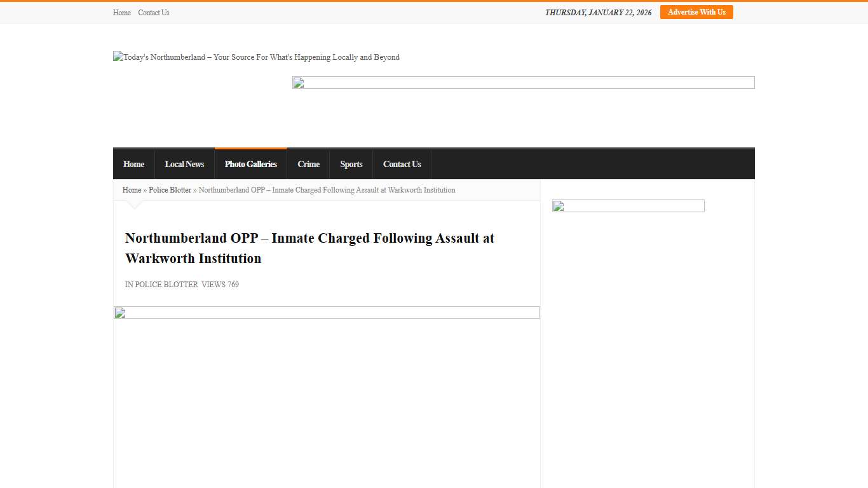868x488 pixels.
Task: Click the Home breadcrumb link
Action: pos(132,190)
